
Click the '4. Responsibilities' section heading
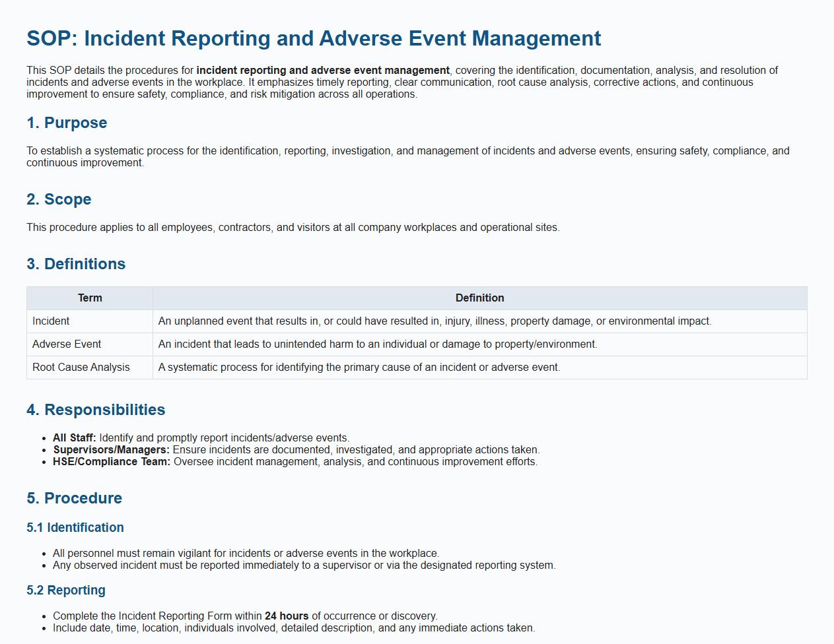click(96, 410)
